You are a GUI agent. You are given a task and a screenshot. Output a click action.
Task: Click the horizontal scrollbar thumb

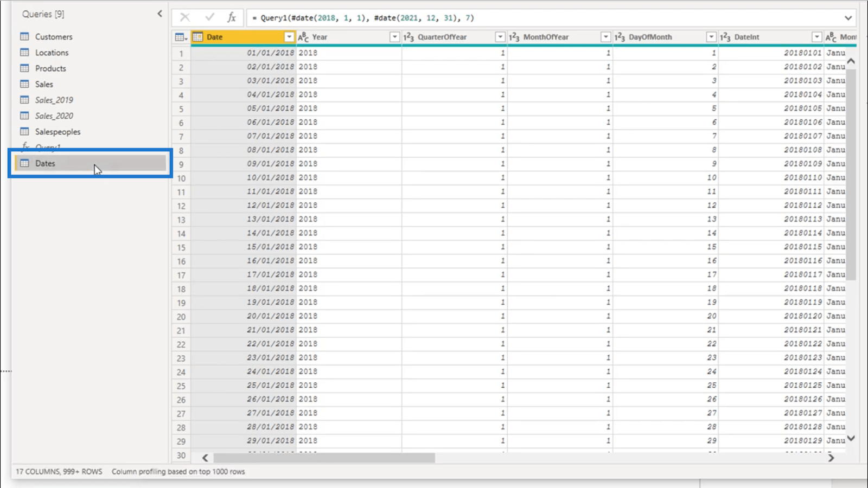[x=324, y=458]
